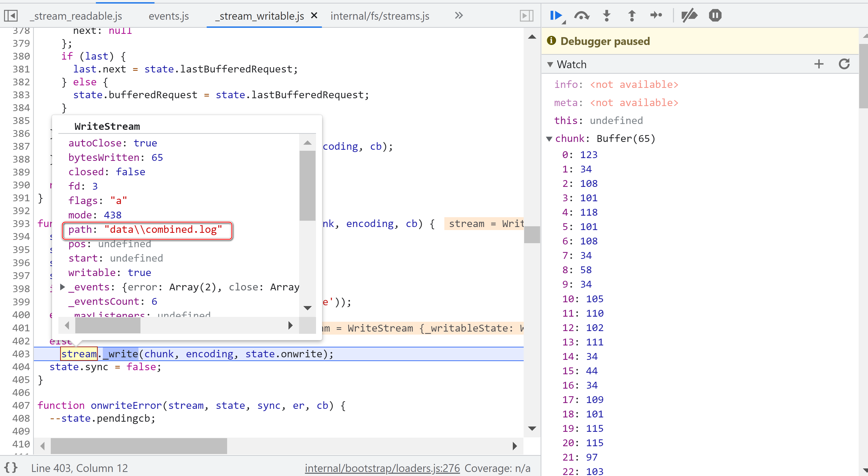
Task: Refresh watch expressions
Action: (844, 64)
